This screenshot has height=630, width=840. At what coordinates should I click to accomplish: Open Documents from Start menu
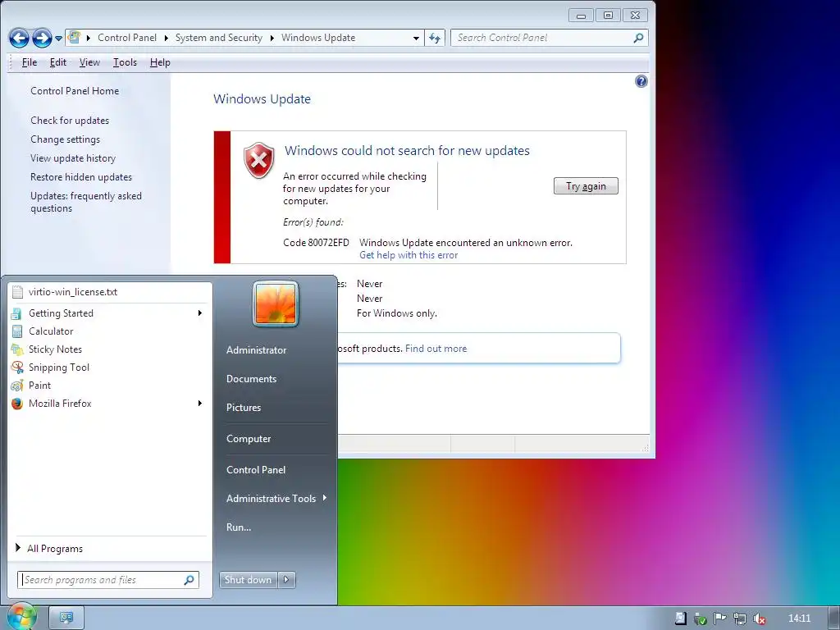(251, 379)
